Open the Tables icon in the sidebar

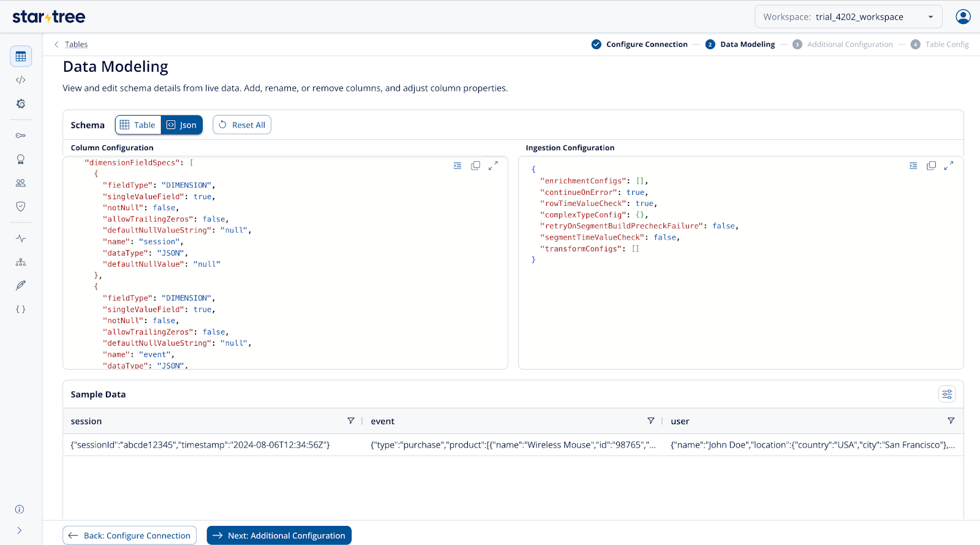21,56
